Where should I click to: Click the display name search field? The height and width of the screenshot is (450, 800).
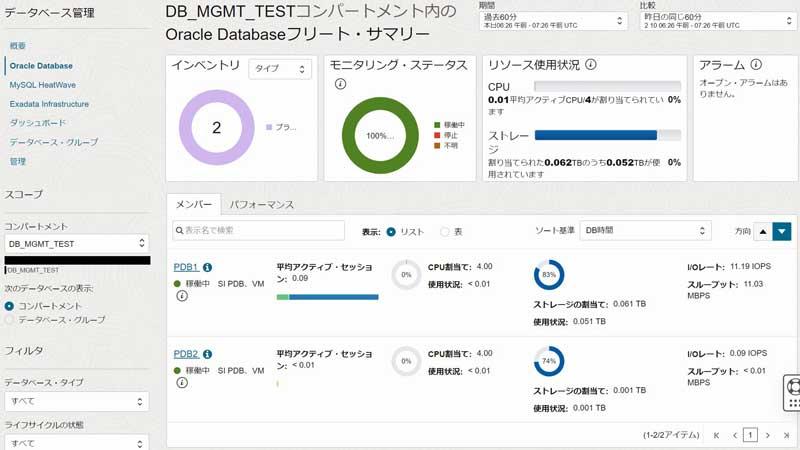[259, 231]
